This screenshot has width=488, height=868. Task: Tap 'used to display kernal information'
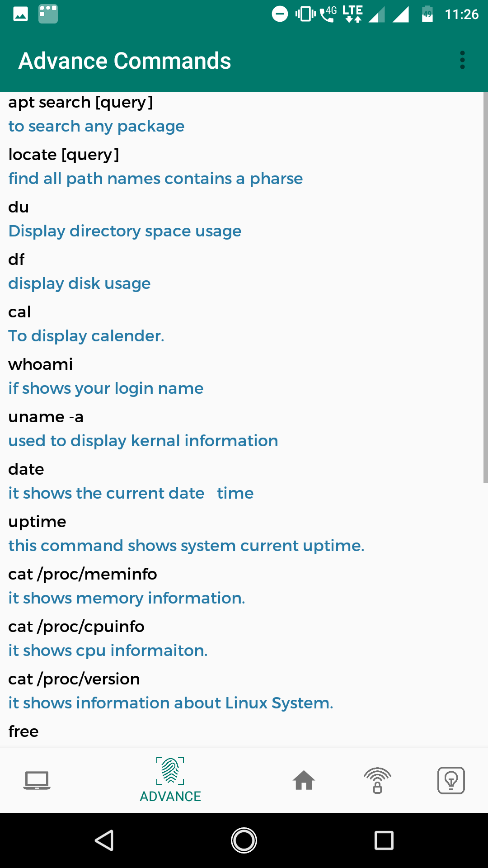click(143, 441)
